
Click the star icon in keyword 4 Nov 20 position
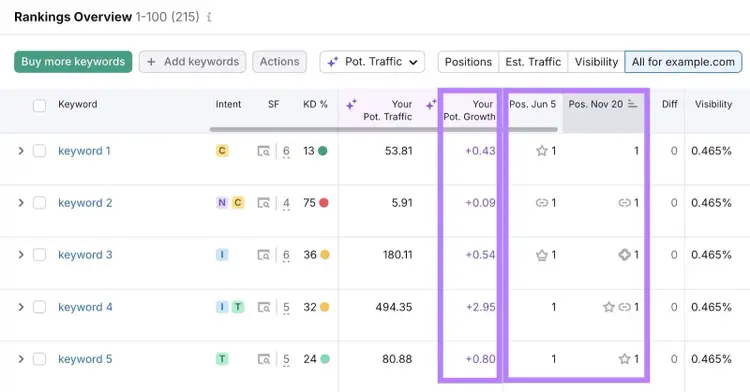(x=608, y=307)
